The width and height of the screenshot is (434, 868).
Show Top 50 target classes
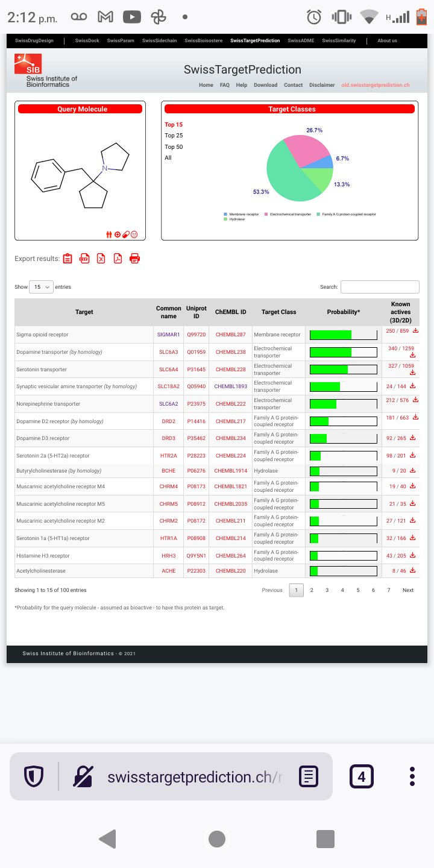point(174,146)
